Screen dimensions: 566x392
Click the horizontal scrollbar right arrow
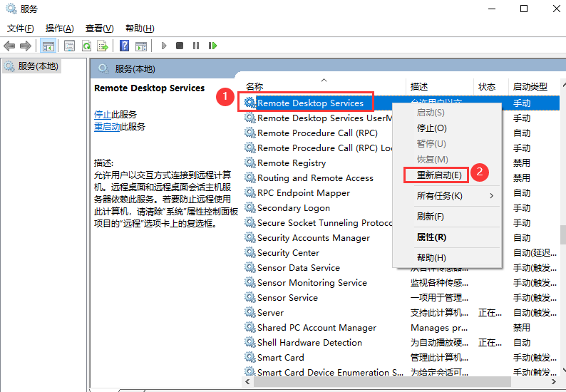point(554,381)
